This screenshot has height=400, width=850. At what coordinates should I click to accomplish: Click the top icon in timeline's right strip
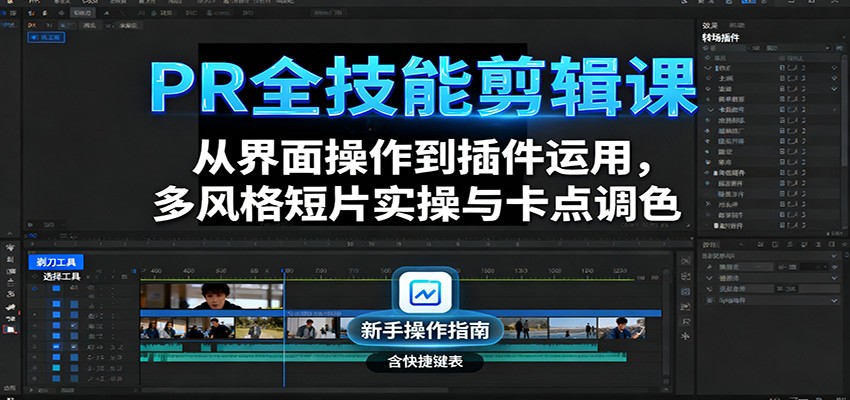point(685,261)
